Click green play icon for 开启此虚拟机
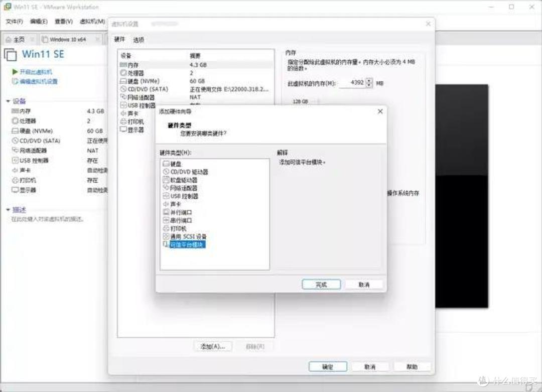This screenshot has height=392, width=542. [15, 72]
